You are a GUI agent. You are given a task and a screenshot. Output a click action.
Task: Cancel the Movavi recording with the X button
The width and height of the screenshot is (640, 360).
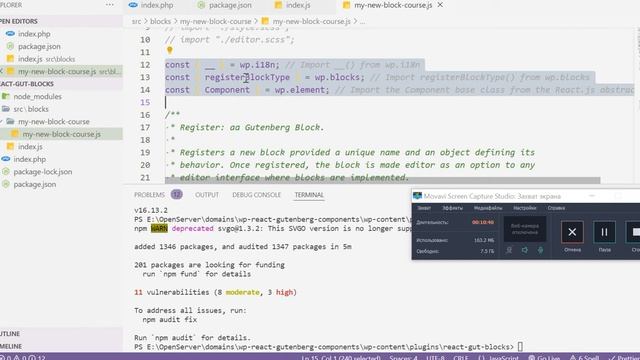pos(572,232)
